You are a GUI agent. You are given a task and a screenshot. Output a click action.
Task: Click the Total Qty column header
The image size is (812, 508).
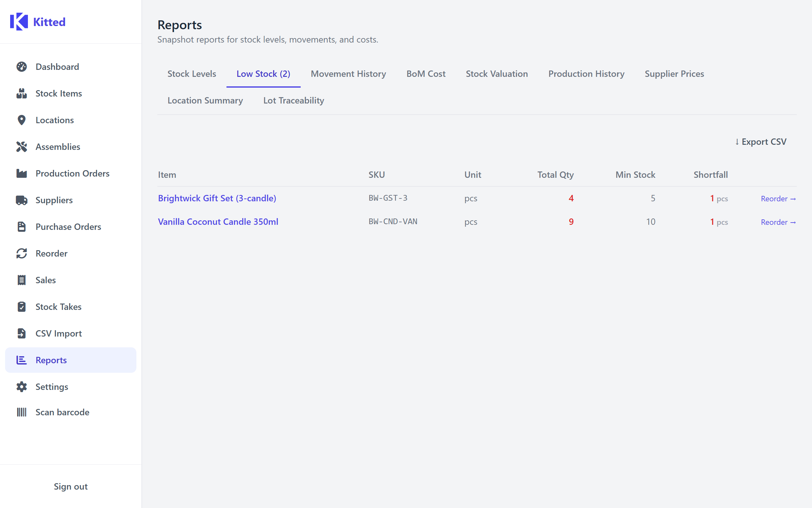point(555,175)
